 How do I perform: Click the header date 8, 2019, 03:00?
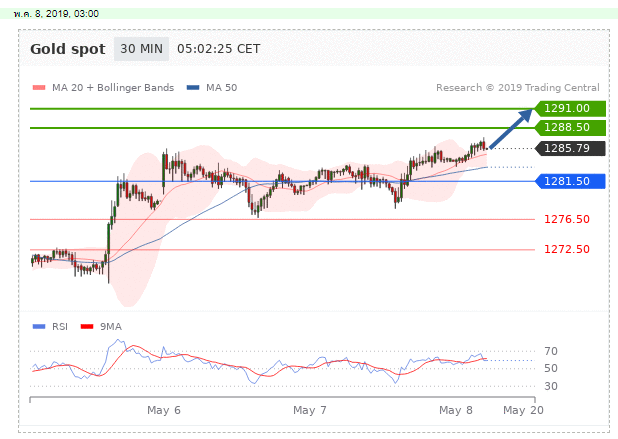pyautogui.click(x=56, y=14)
